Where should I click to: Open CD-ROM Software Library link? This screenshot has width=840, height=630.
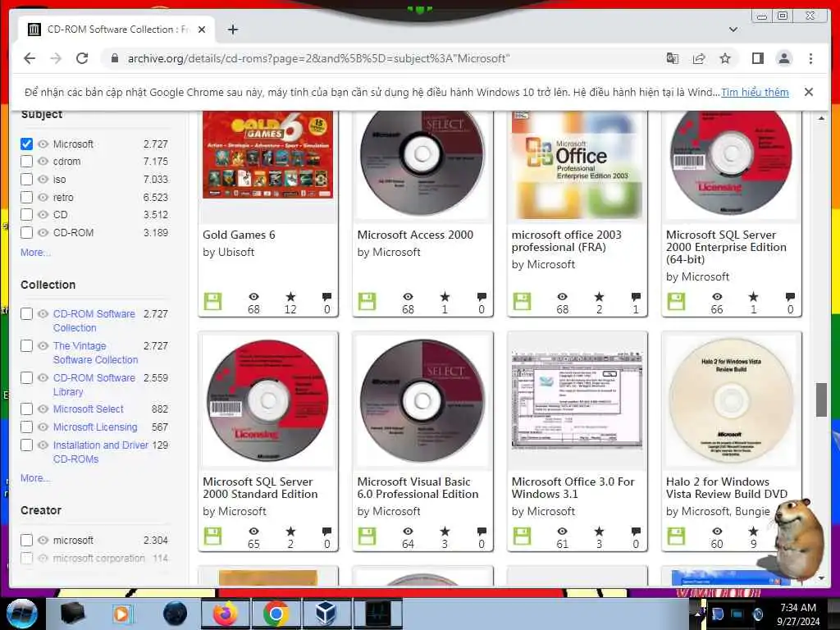pyautogui.click(x=94, y=385)
